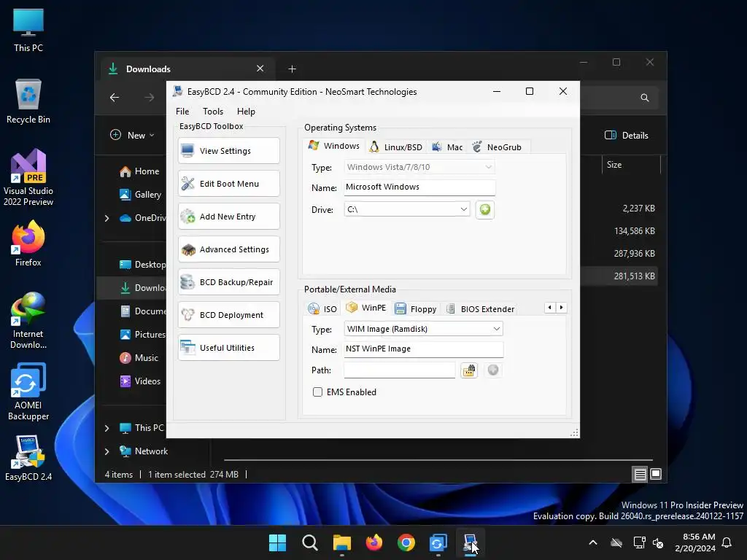Expand the OneDrive tree node
747x560 pixels.
(x=107, y=218)
